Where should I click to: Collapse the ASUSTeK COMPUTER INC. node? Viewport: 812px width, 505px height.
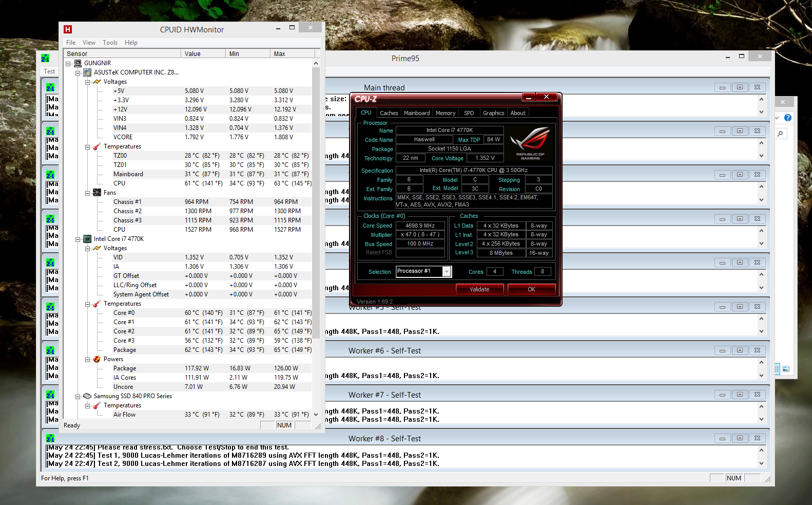[x=78, y=73]
